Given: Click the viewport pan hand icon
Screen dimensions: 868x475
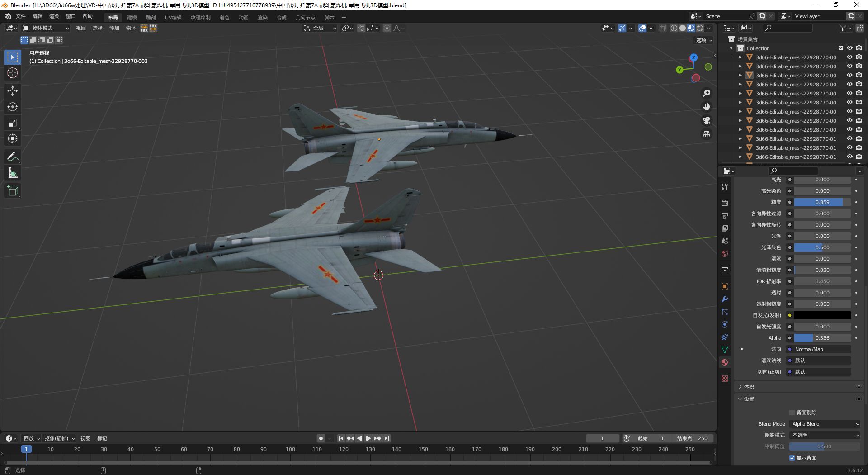Looking at the screenshot, I should (x=707, y=107).
